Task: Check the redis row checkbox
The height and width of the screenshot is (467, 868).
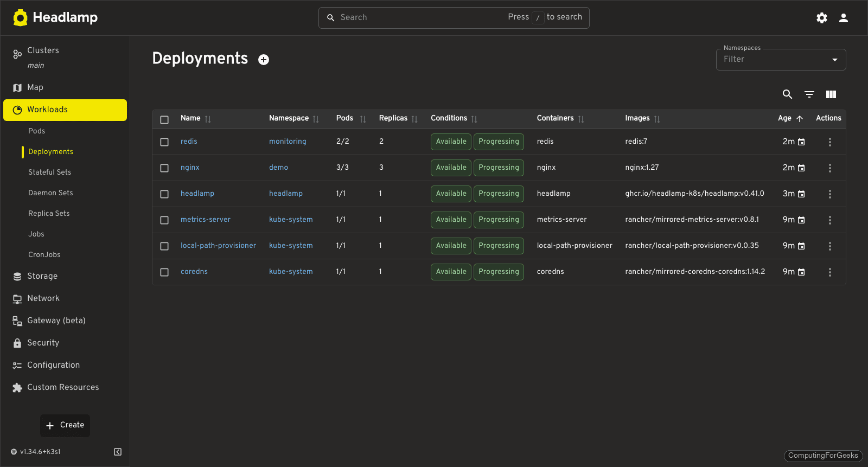Action: pyautogui.click(x=164, y=142)
